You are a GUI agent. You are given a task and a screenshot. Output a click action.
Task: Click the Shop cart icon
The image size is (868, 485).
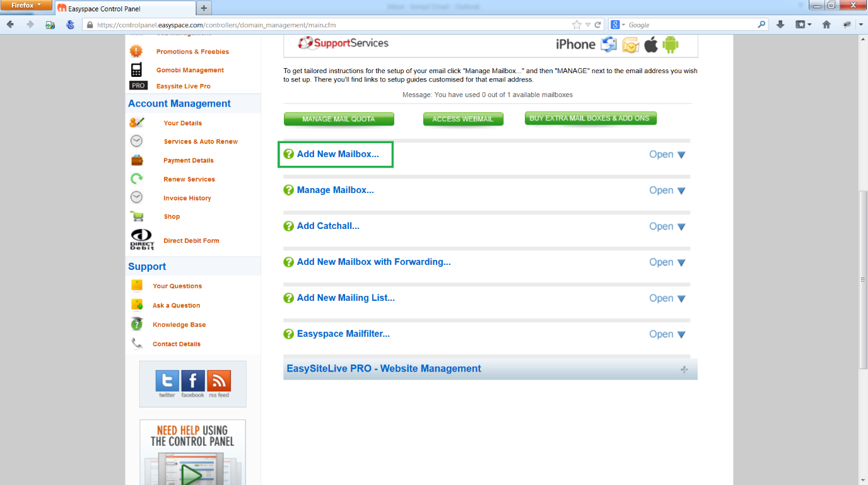click(x=137, y=216)
